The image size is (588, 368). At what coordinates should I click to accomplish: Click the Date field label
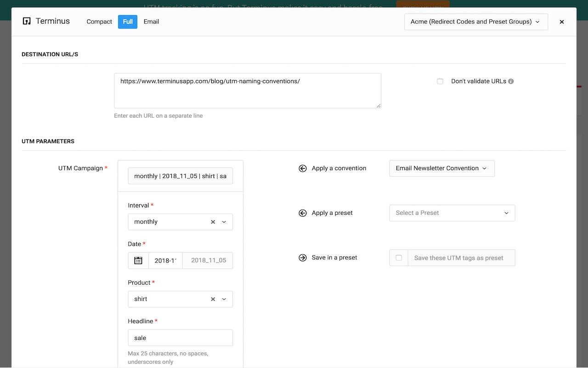click(135, 244)
